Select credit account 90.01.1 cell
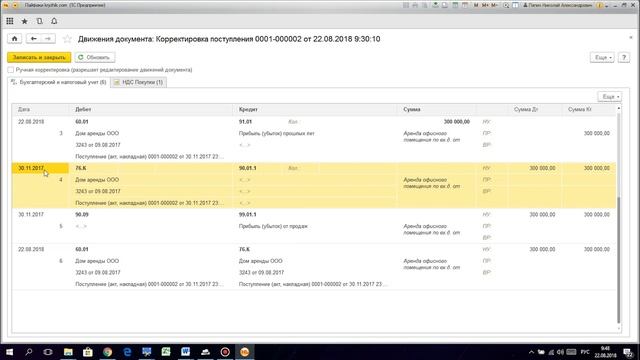Viewport: 640px width, 360px height. (247, 168)
